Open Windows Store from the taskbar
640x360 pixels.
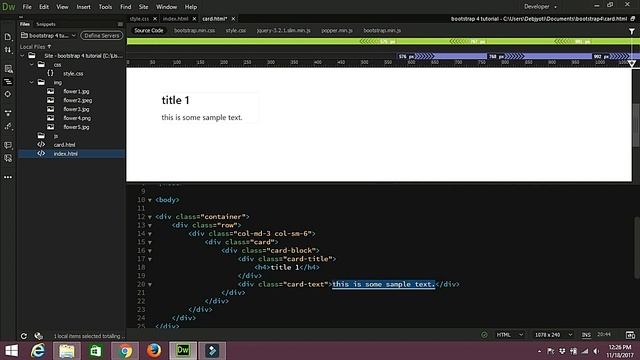point(96,351)
